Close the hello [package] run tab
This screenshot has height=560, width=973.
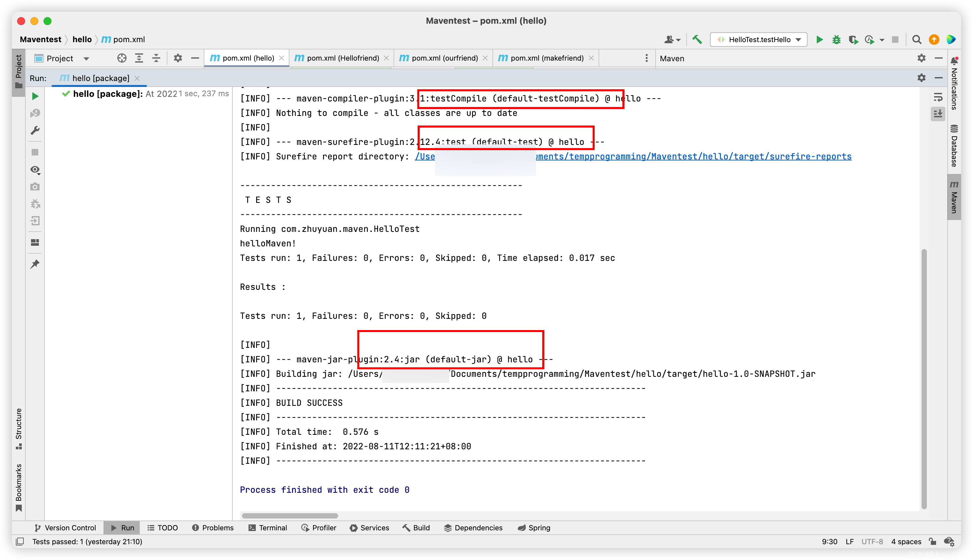tap(137, 78)
